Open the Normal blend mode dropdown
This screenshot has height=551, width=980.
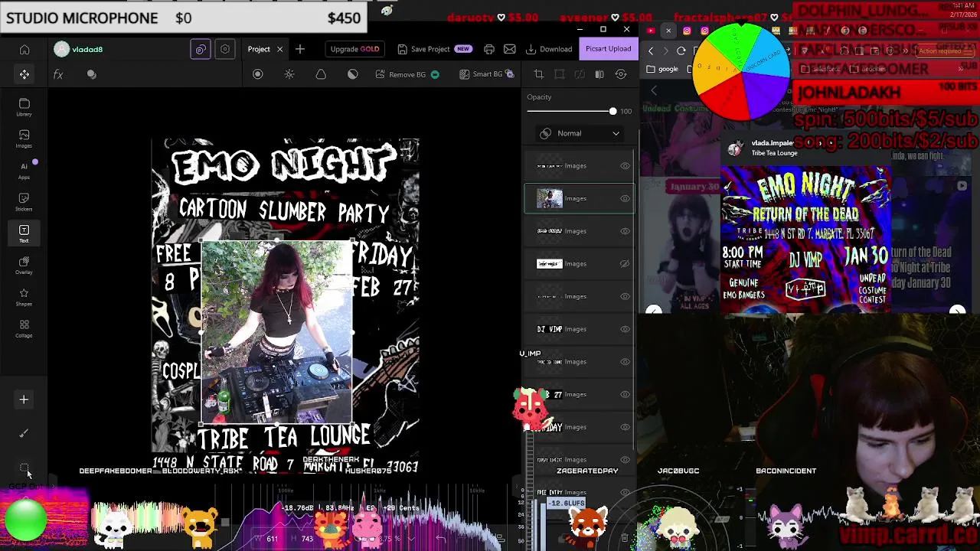click(x=580, y=133)
